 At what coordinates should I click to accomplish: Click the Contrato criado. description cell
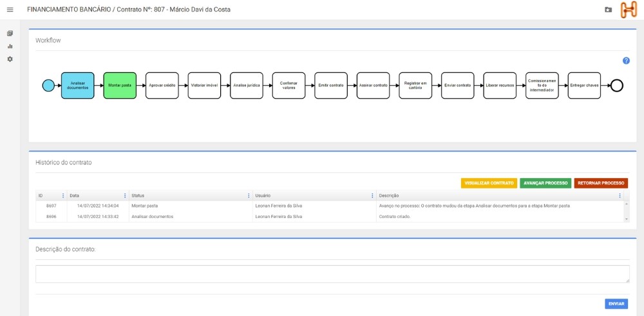(500, 217)
